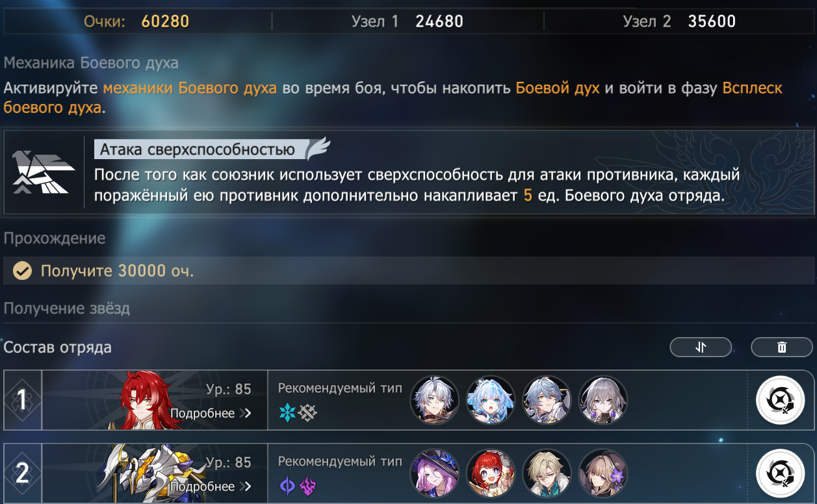Screen dimensions: 817x504
Task: Toggle the 'Получите 30000 оч.' checkmark
Action: pyautogui.click(x=23, y=271)
